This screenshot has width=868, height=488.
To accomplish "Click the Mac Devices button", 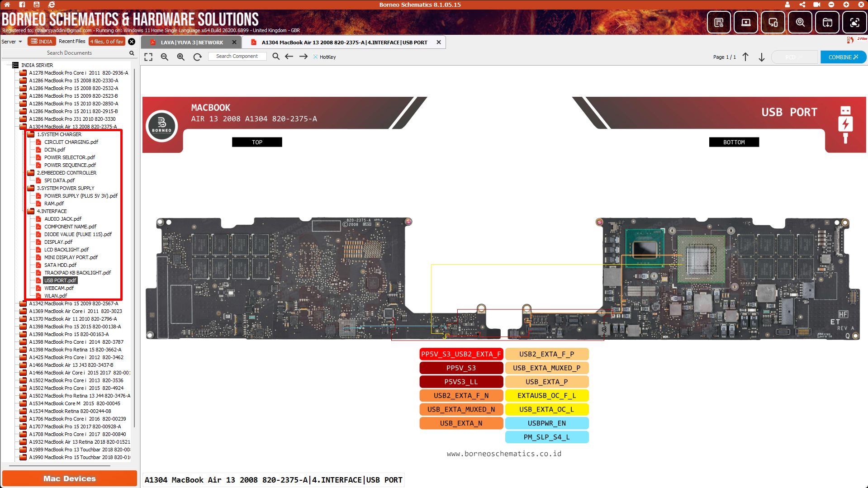I will [70, 479].
